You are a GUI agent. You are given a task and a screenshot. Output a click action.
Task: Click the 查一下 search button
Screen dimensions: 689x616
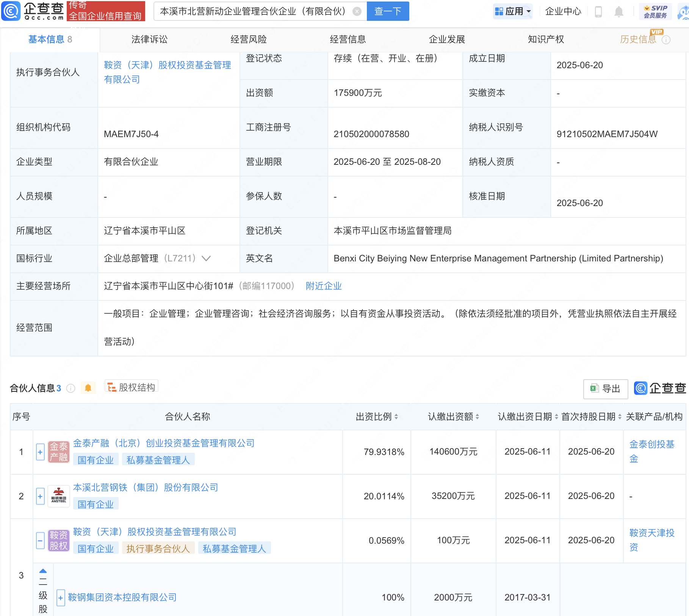click(388, 11)
